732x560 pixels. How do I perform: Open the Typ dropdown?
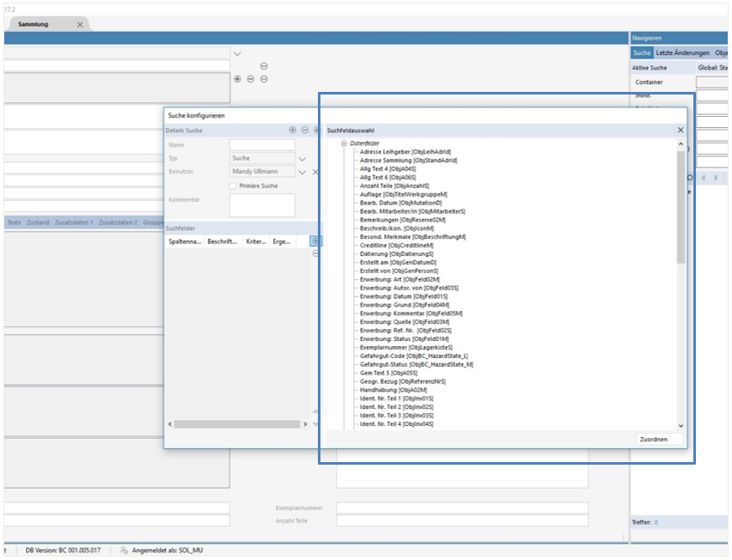[302, 159]
